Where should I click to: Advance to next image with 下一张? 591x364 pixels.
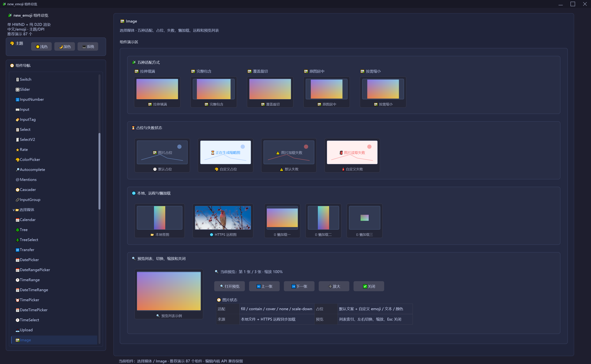click(299, 286)
